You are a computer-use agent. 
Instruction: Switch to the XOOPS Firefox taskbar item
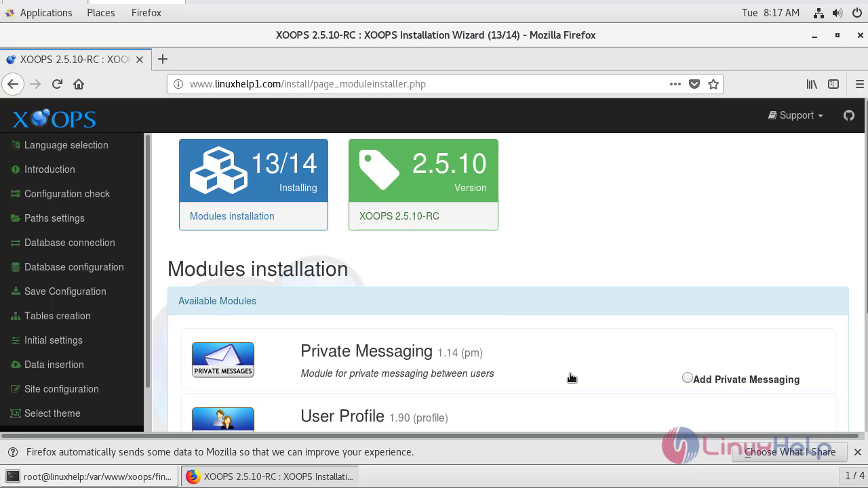[270, 476]
